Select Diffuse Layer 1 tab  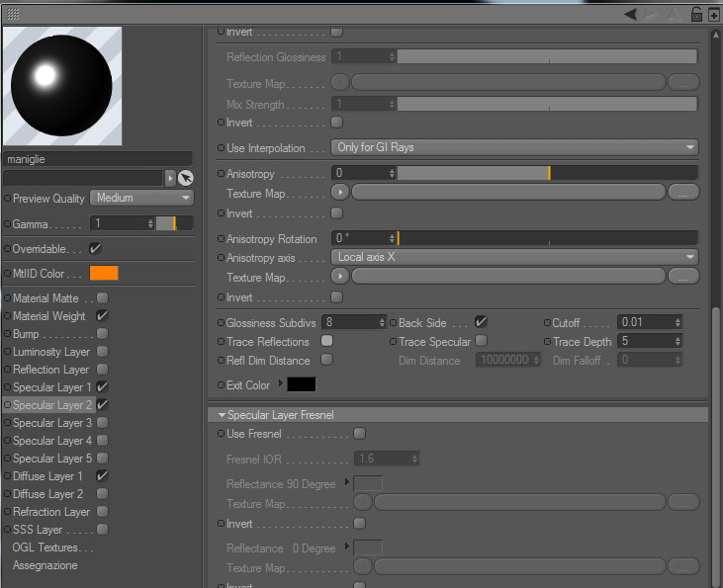coord(47,476)
